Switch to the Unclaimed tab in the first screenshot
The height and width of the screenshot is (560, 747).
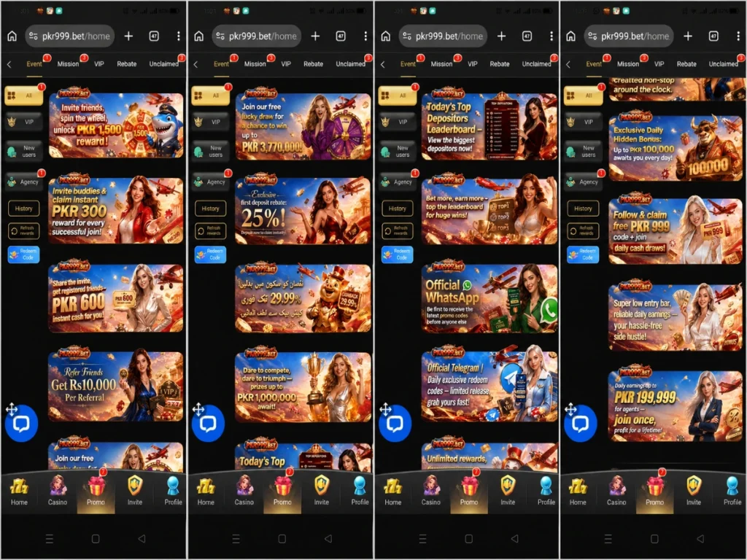point(163,64)
